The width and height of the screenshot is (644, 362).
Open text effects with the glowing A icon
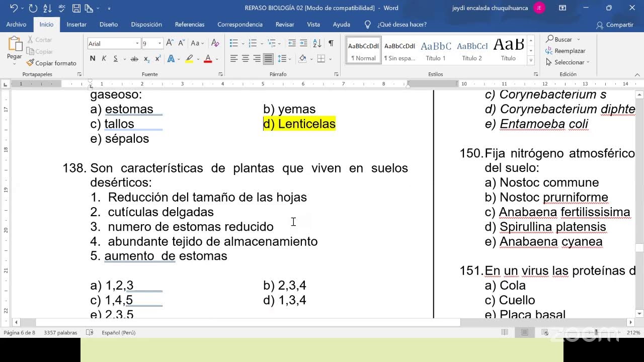click(x=171, y=59)
